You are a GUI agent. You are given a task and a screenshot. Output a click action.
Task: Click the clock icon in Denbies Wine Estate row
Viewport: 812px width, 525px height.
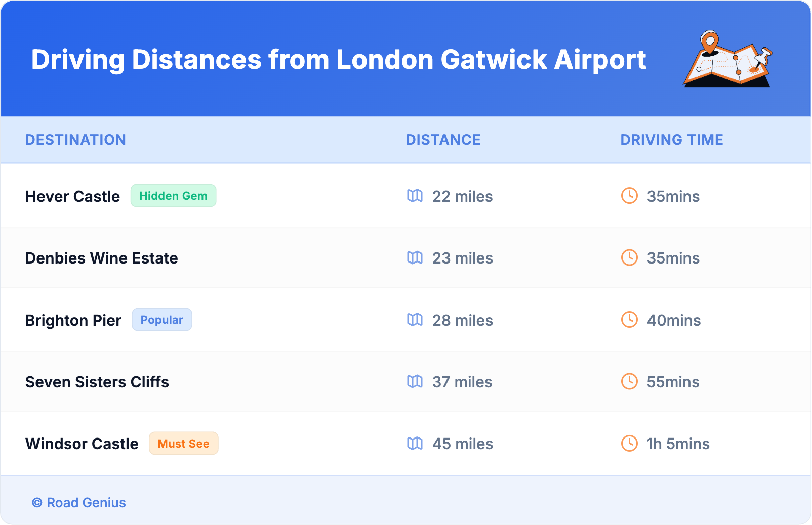pyautogui.click(x=629, y=257)
